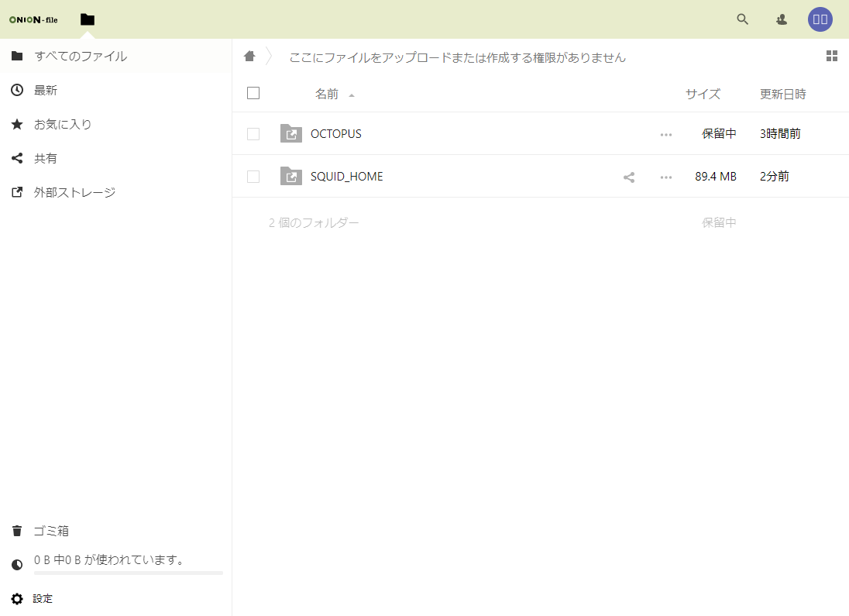Screen dimensions: 849x616
Task: Click the ONION-file logo
Action: [x=33, y=19]
